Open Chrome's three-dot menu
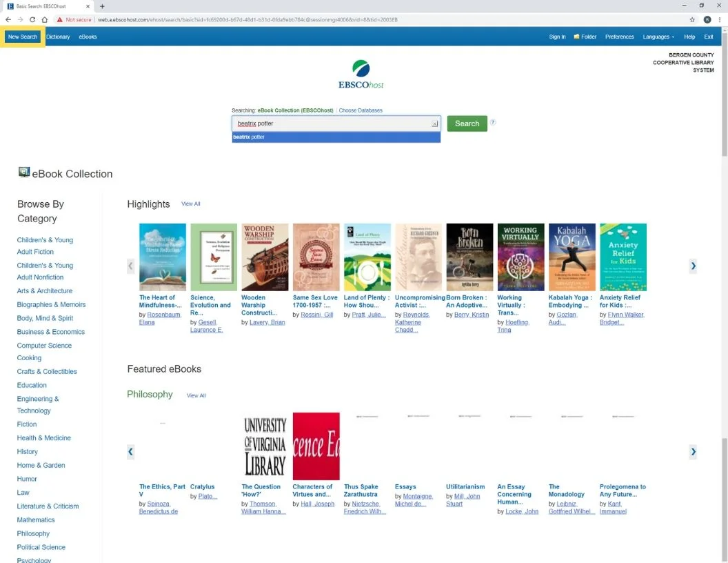Viewport: 728px width, 563px height. coord(720,19)
